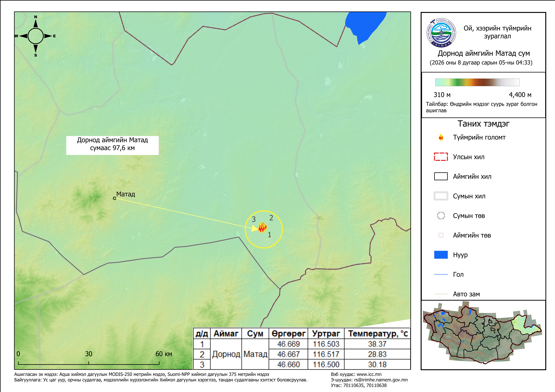Click the N letter on the compass
The image size is (555, 392).
(36, 17)
